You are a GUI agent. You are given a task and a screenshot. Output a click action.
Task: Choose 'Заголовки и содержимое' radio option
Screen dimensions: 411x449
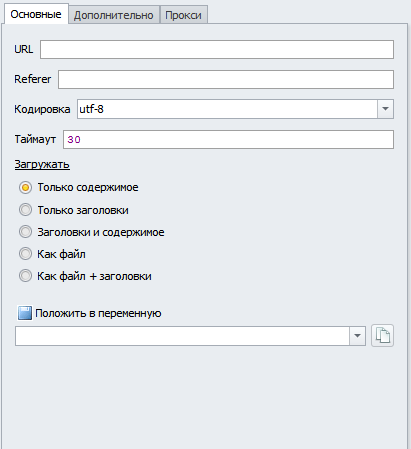(25, 232)
